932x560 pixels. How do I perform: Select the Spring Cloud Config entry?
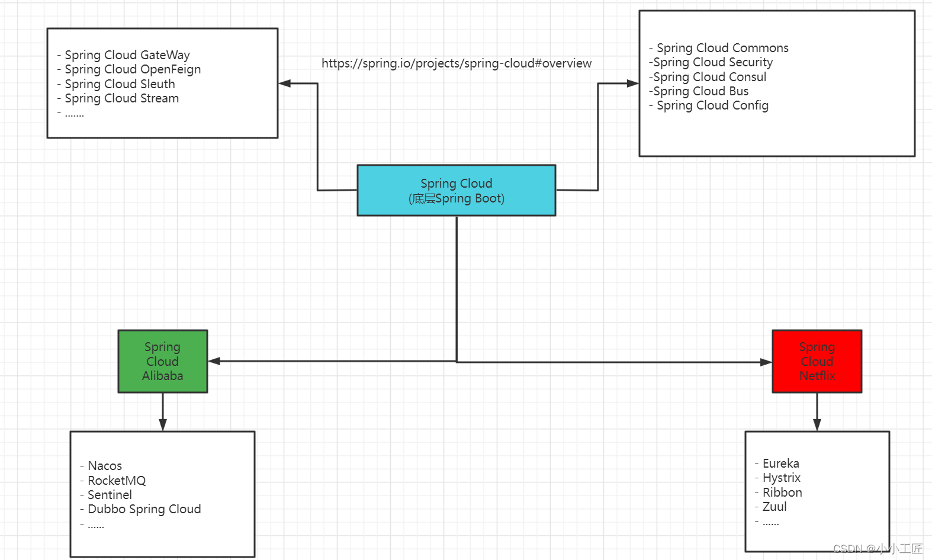712,105
